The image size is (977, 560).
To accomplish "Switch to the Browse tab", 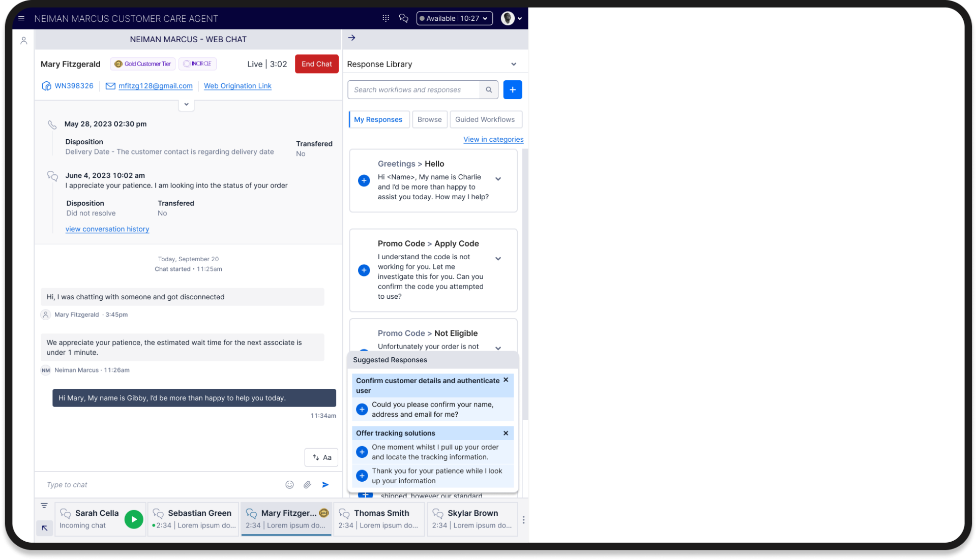I will point(429,119).
